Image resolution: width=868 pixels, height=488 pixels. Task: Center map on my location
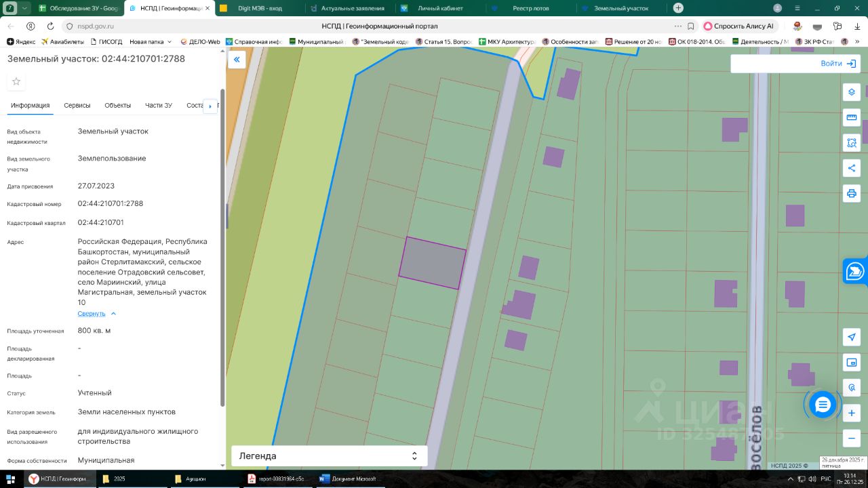point(852,337)
